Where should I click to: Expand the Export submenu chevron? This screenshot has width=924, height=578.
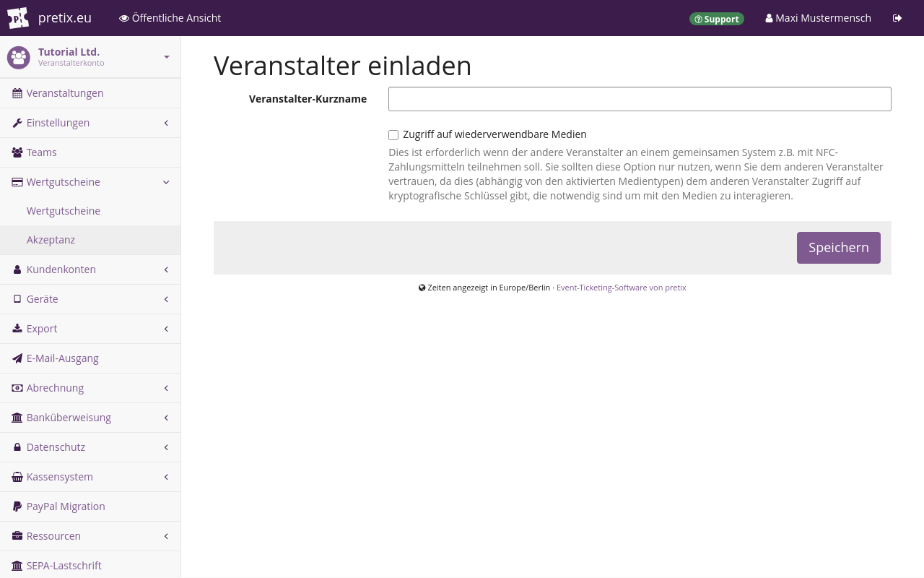(x=166, y=329)
